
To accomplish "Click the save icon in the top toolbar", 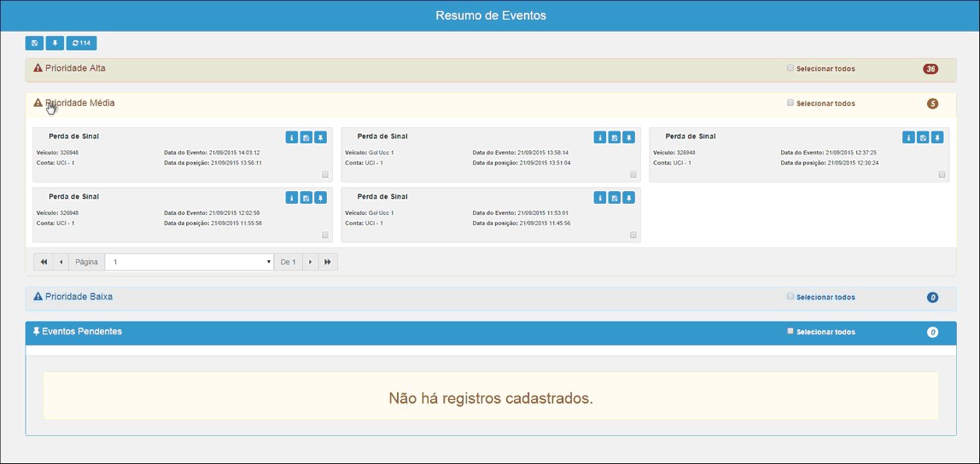I will click(34, 43).
